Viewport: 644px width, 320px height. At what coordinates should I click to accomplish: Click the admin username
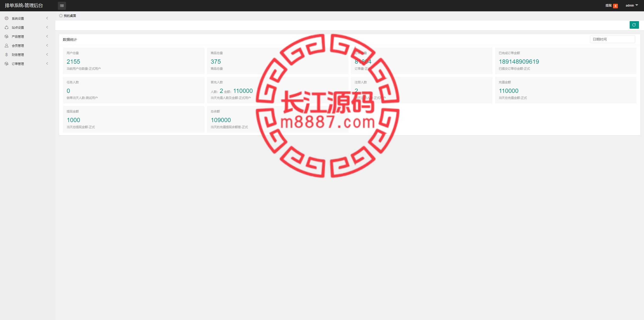[x=630, y=6]
